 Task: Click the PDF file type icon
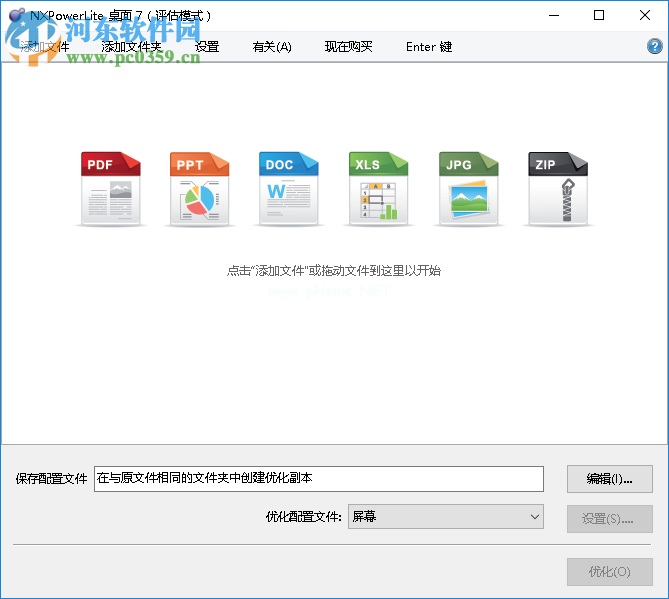[x=111, y=188]
